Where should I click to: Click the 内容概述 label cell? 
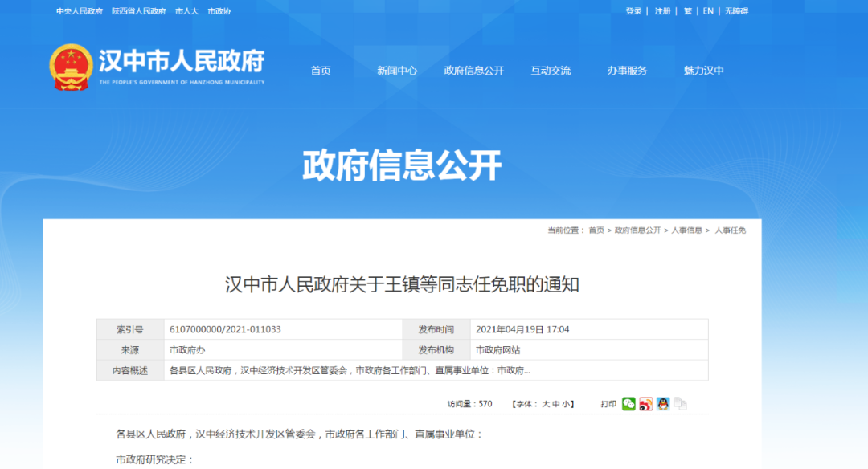pos(130,370)
